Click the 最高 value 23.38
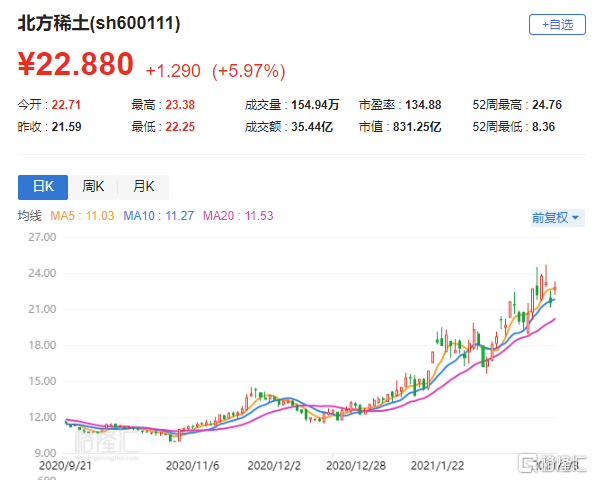The height and width of the screenshot is (480, 593). tap(180, 104)
